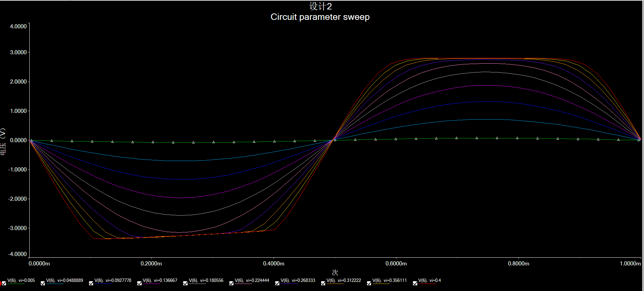The image size is (644, 291).
Task: Click the -3.0000 y-axis tick label
Action: coord(17,228)
